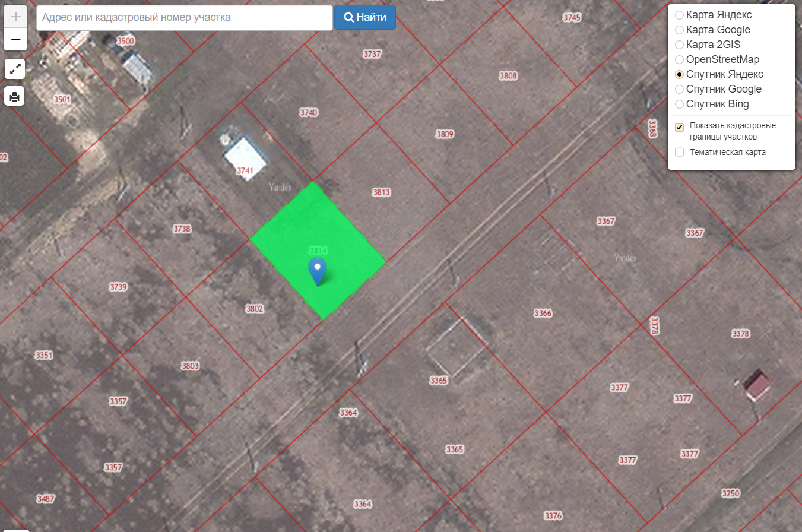Click parcel label 3739
Viewport: 802px width, 532px height.
[118, 287]
